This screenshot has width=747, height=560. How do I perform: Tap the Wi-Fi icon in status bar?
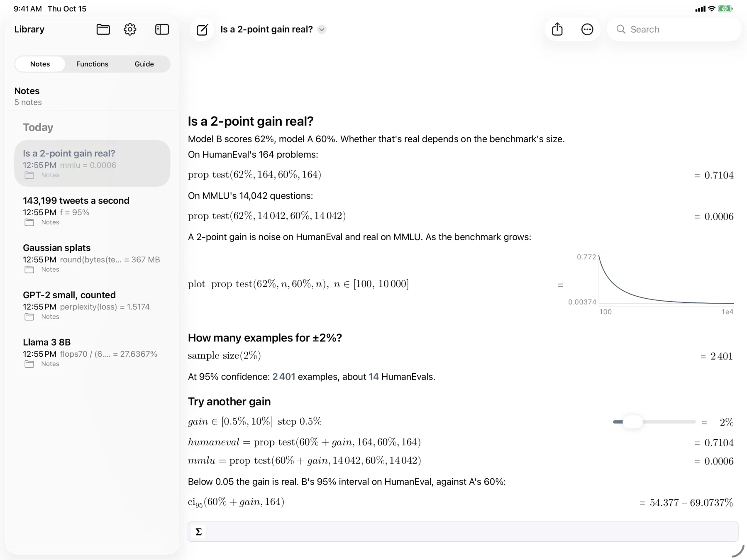tap(712, 9)
